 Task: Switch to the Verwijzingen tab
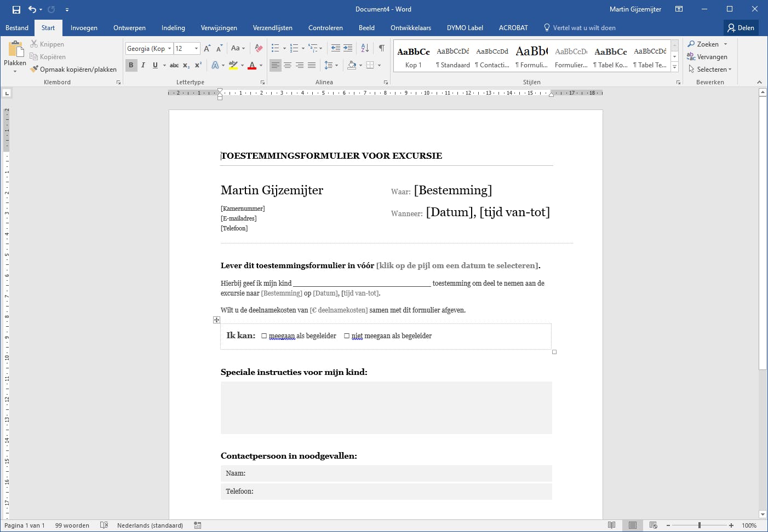tap(219, 28)
